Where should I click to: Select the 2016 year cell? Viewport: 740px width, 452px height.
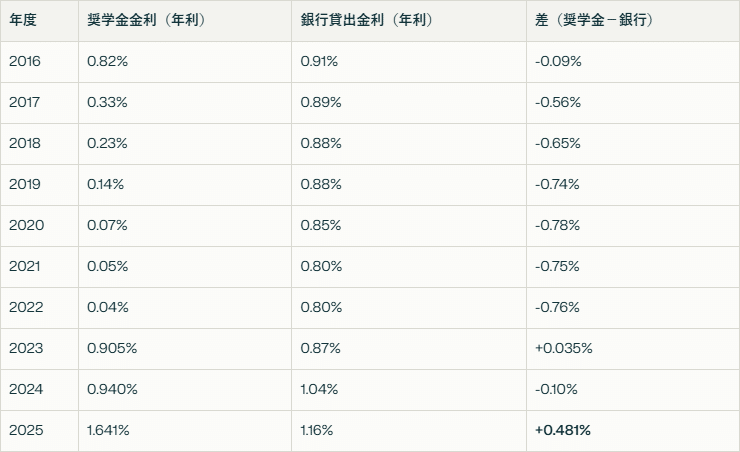pyautogui.click(x=25, y=62)
